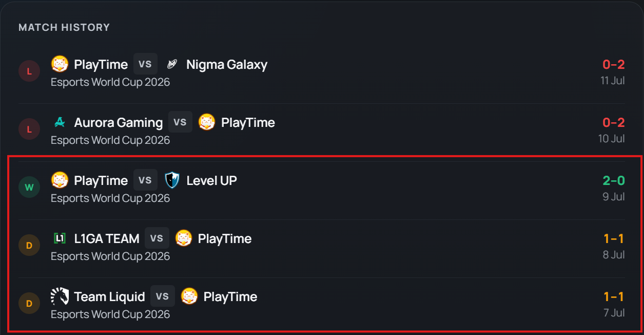Click PlayTime logo in Nigma Galaxy match
This screenshot has height=335, width=644.
coord(60,64)
